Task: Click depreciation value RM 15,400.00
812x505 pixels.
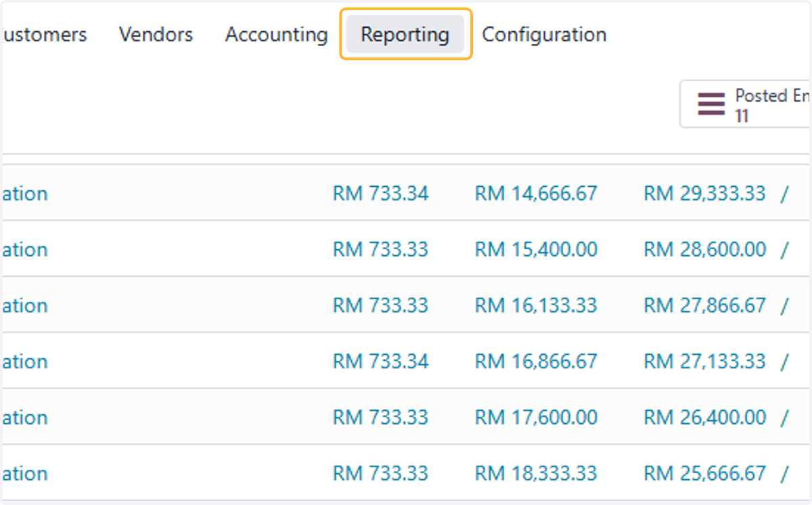Action: click(x=536, y=250)
